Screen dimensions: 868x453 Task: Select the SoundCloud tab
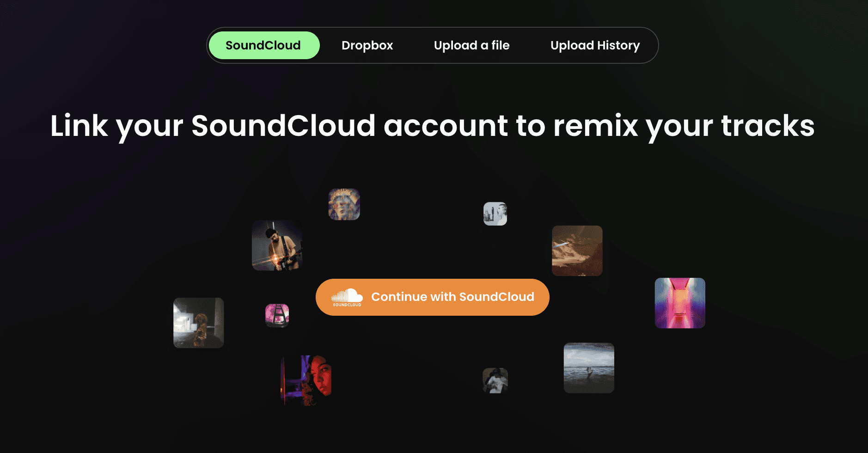(264, 45)
